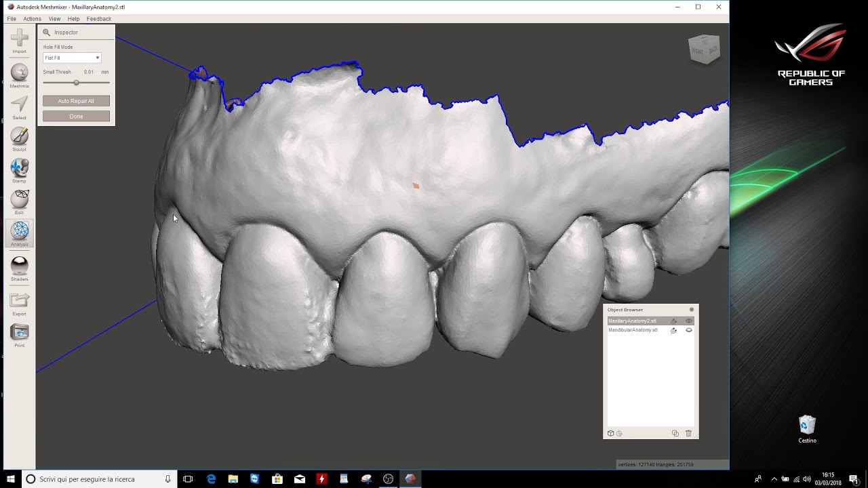Open the Meshmix tool
868x488 pixels.
[x=19, y=76]
